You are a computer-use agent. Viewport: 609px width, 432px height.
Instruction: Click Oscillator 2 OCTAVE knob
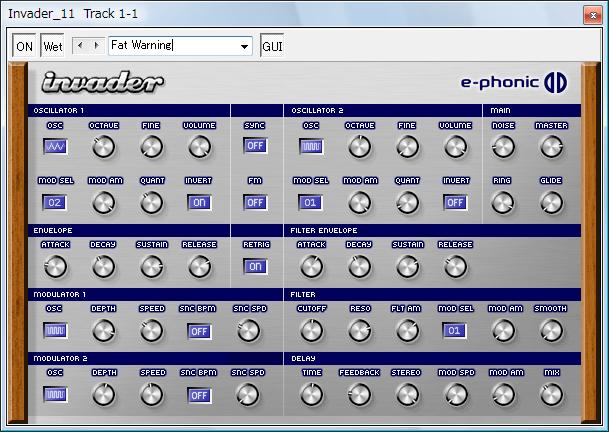[360, 147]
